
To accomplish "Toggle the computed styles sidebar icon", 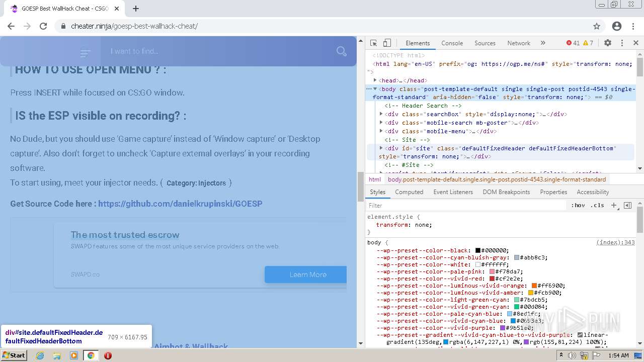I will tap(627, 205).
